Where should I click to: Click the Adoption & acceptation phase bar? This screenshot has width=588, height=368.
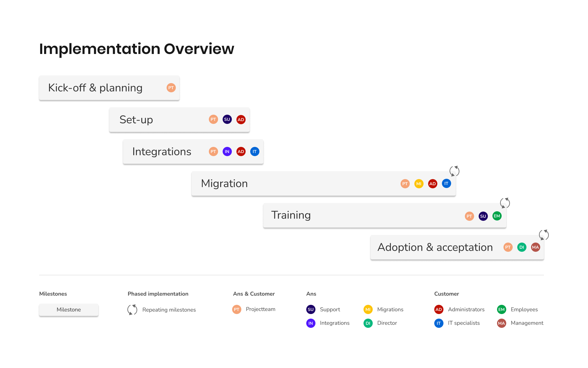pos(457,247)
